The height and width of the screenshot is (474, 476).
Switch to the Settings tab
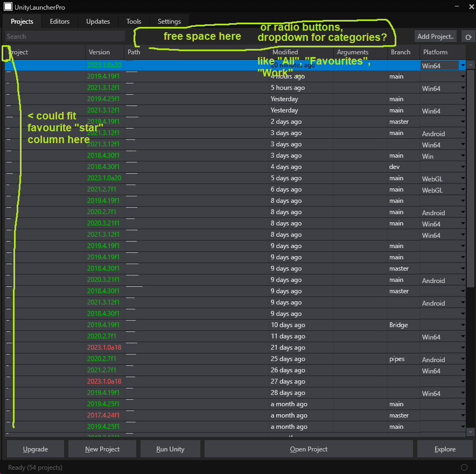[169, 21]
